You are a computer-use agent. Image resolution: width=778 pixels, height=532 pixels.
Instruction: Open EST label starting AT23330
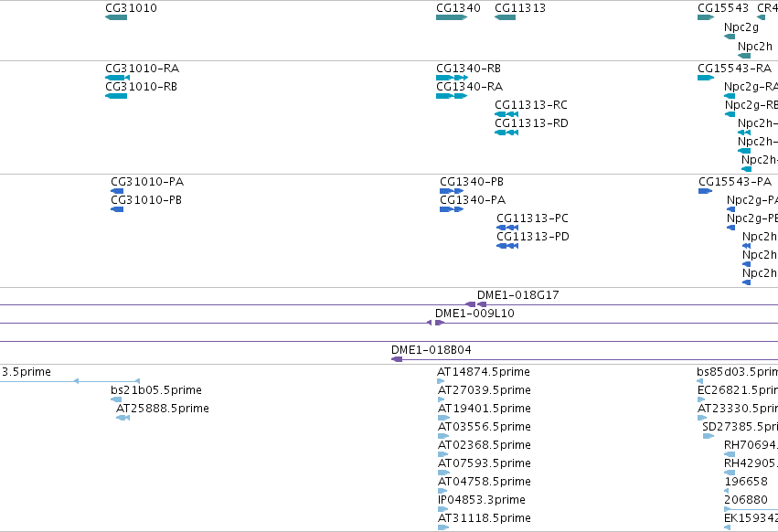[738, 409]
